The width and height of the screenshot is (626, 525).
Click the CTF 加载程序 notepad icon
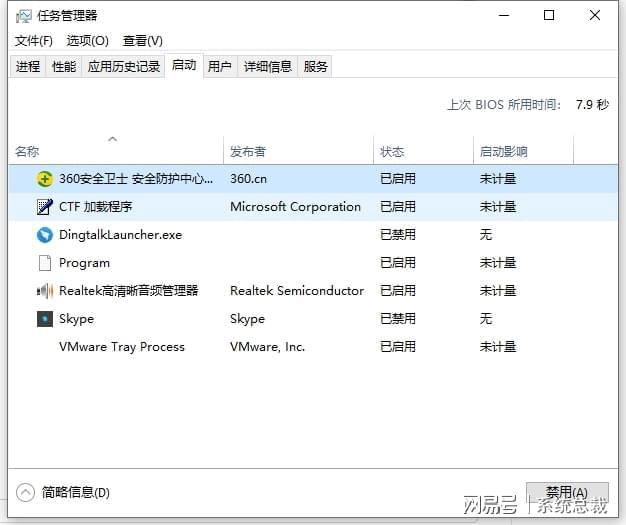tap(45, 207)
